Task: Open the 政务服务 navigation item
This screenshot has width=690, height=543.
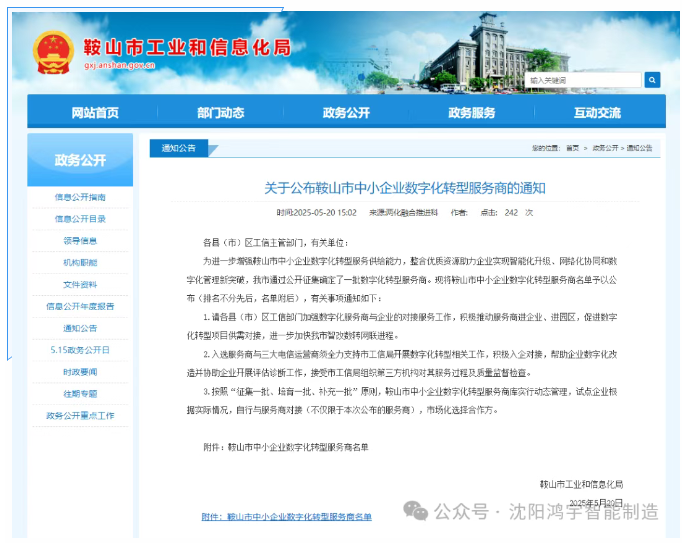Action: 471,113
